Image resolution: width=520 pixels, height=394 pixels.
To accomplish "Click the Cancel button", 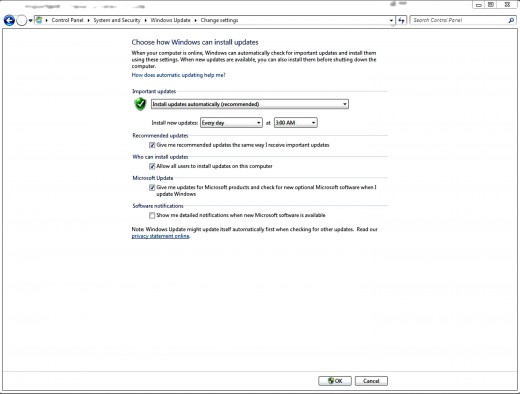I will 371,381.
